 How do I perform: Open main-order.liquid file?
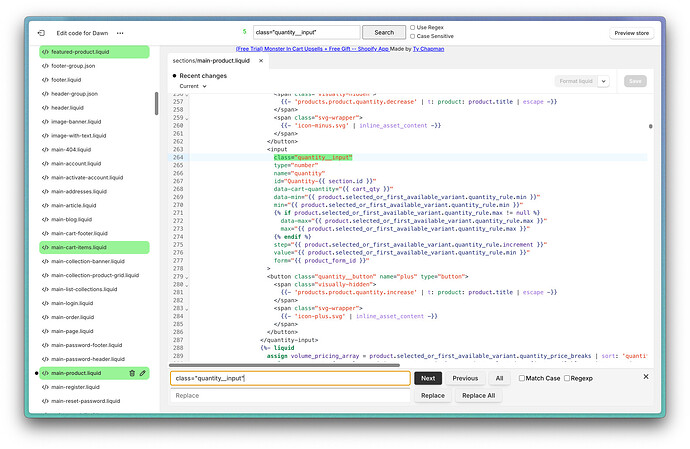pyautogui.click(x=72, y=317)
